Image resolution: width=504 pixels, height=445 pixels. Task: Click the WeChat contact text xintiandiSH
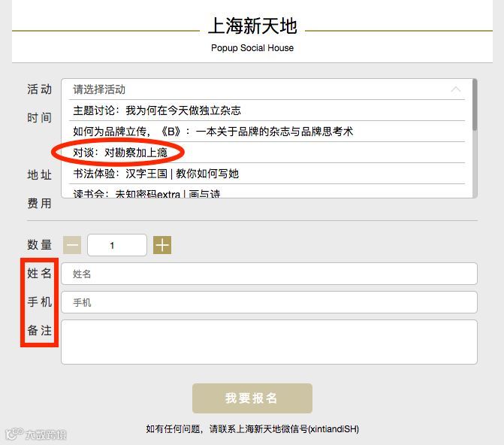click(x=333, y=429)
